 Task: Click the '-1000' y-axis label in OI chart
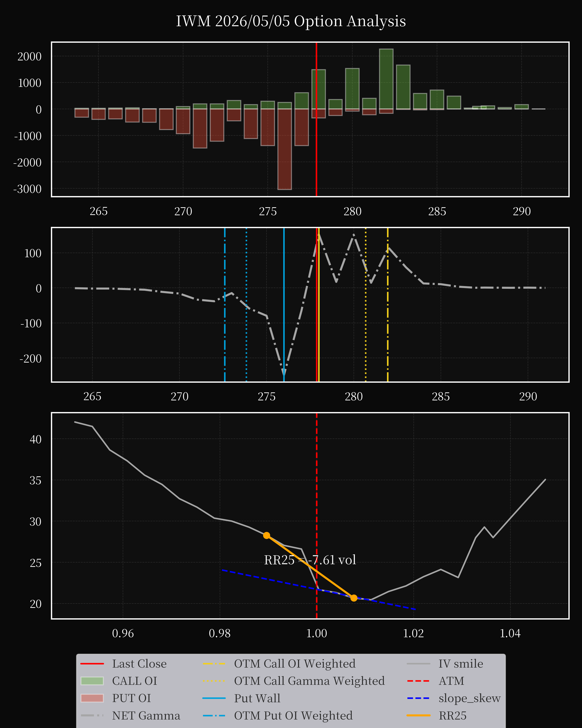[27, 136]
